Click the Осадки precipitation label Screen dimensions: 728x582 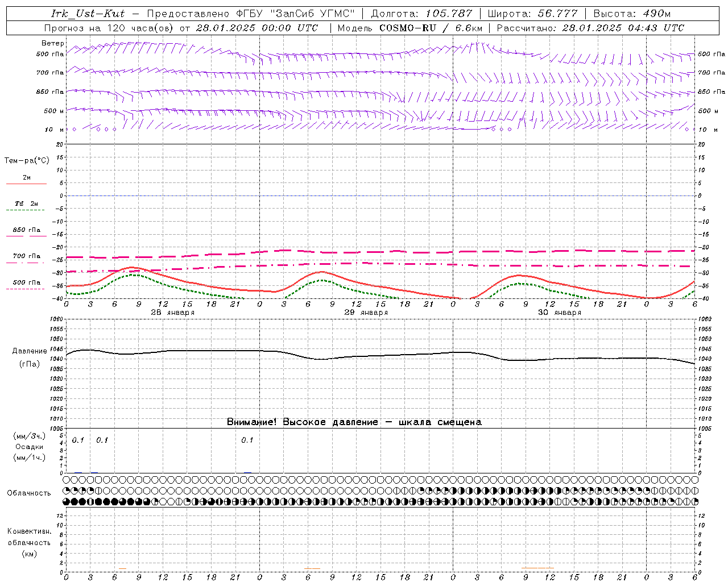click(x=30, y=447)
